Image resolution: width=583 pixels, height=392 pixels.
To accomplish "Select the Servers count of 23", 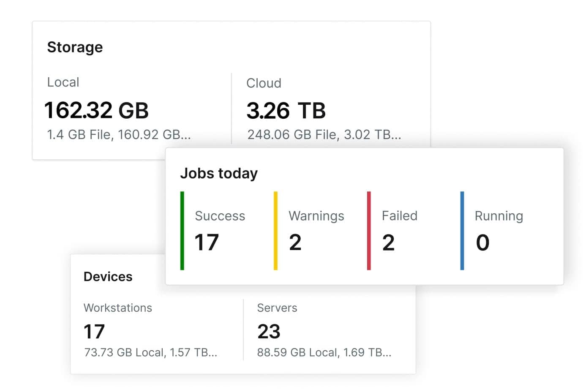I will click(x=269, y=332).
